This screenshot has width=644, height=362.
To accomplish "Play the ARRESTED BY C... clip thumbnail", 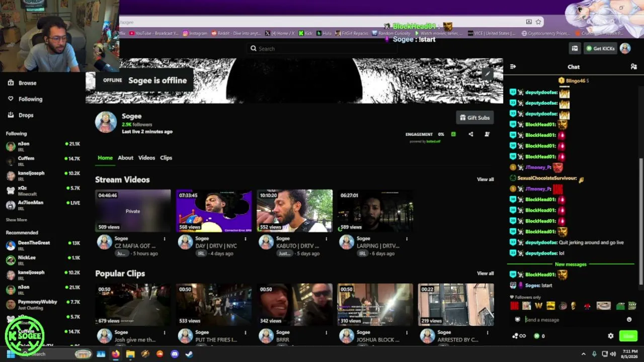I will (x=456, y=305).
